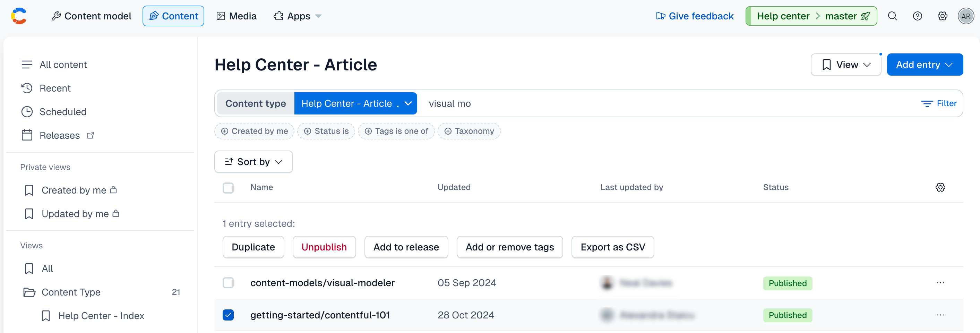Viewport: 980px width, 333px height.
Task: Click the Name column header
Action: click(262, 187)
